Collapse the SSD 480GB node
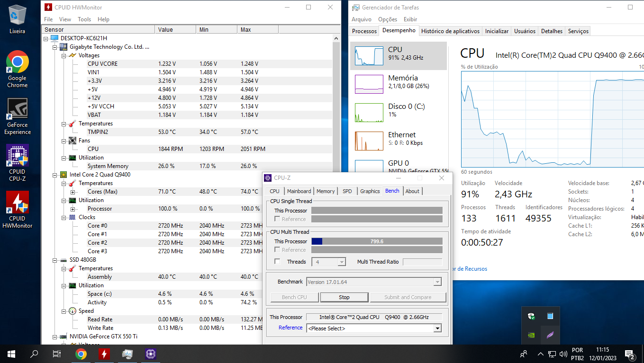Screen dimensions: 644x363 point(54,260)
